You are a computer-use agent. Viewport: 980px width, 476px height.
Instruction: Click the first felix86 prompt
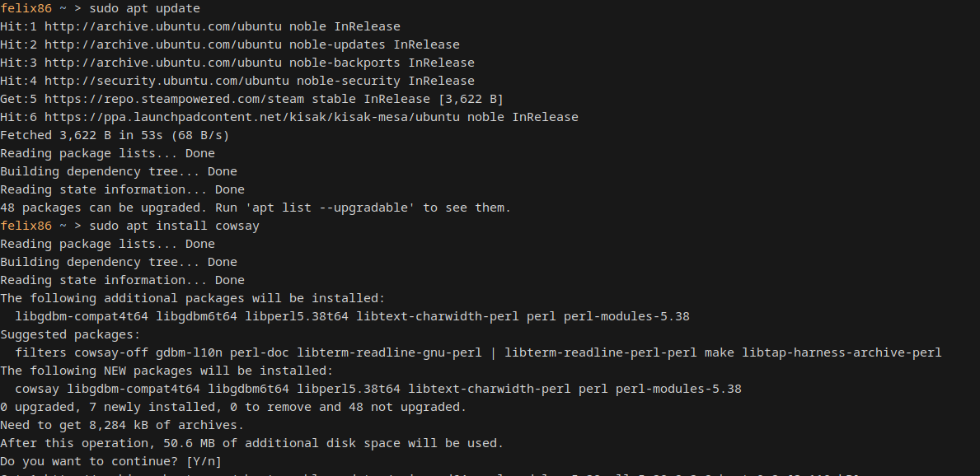click(26, 8)
